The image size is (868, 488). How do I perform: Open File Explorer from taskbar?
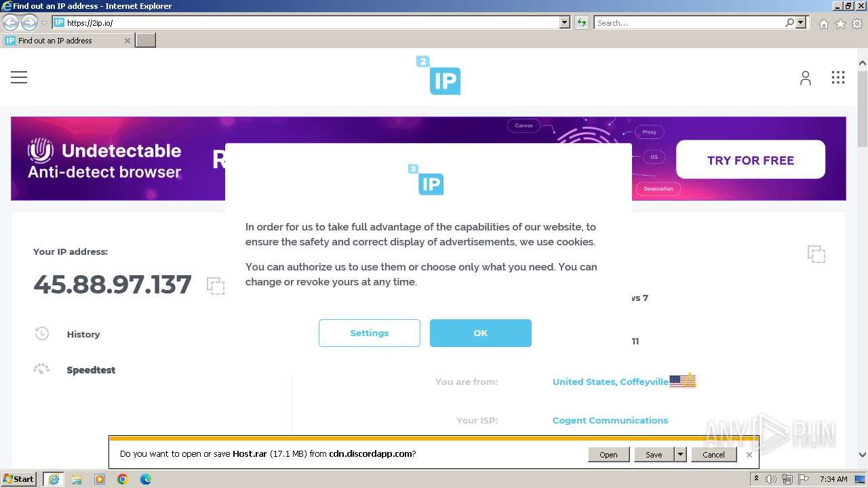(77, 479)
